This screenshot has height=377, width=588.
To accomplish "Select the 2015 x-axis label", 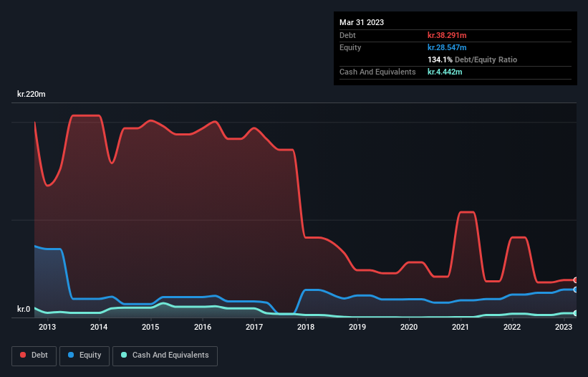I will click(150, 327).
